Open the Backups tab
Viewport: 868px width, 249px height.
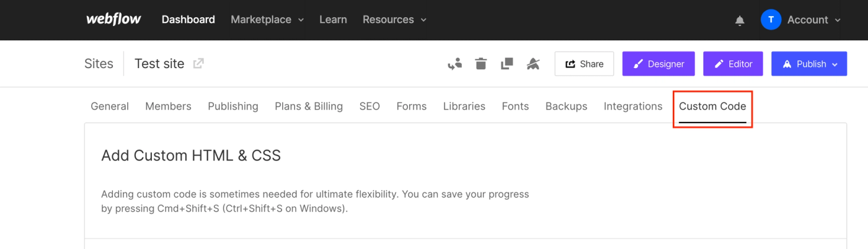point(566,107)
